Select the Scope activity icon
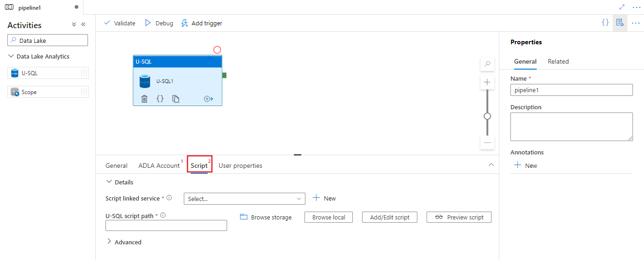644x260 pixels. pos(15,92)
